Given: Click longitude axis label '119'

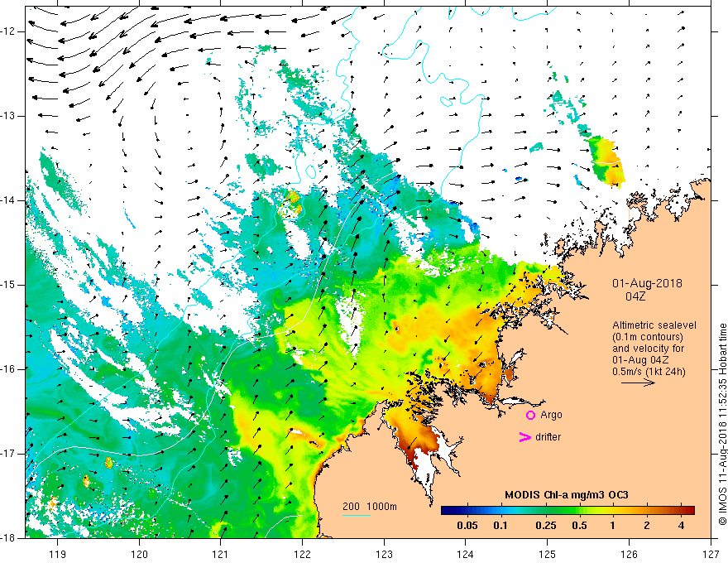Looking at the screenshot, I should [x=58, y=554].
